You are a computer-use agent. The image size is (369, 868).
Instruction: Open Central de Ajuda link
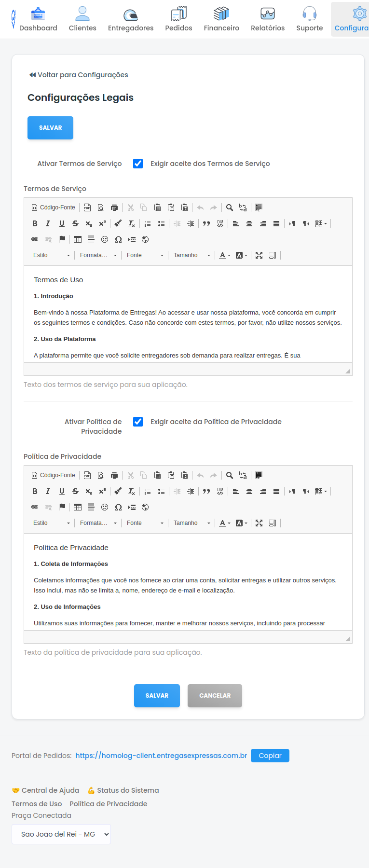pos(45,790)
